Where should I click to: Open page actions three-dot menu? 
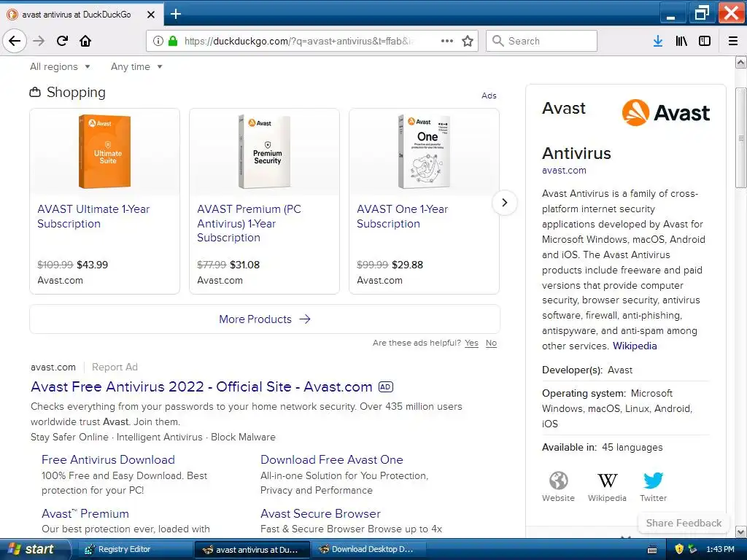pyautogui.click(x=447, y=41)
